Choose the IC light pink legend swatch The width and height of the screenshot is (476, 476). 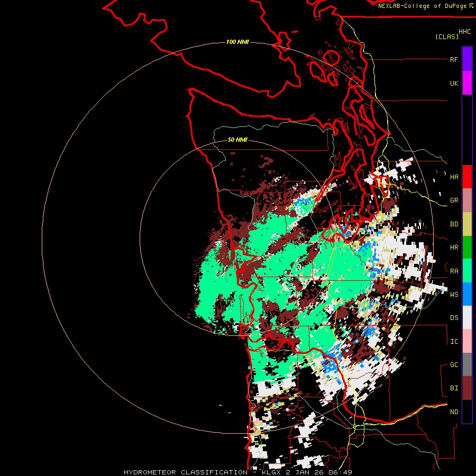467,341
